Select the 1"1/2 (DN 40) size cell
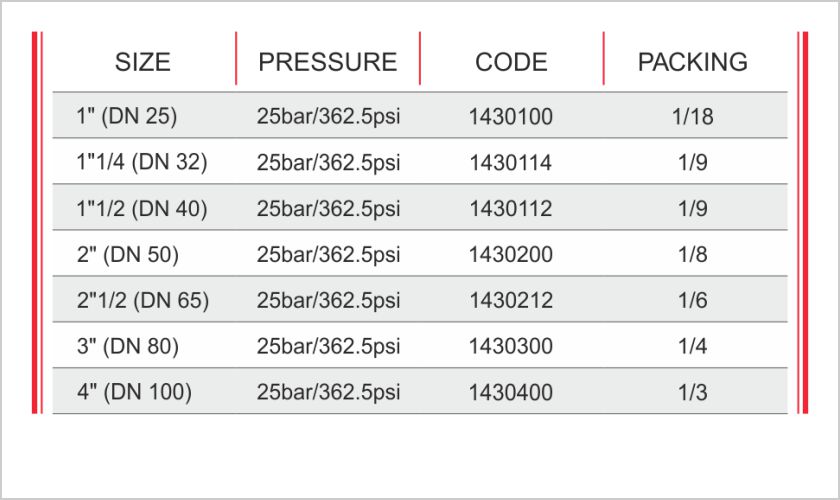This screenshot has width=840, height=500. coord(141,208)
